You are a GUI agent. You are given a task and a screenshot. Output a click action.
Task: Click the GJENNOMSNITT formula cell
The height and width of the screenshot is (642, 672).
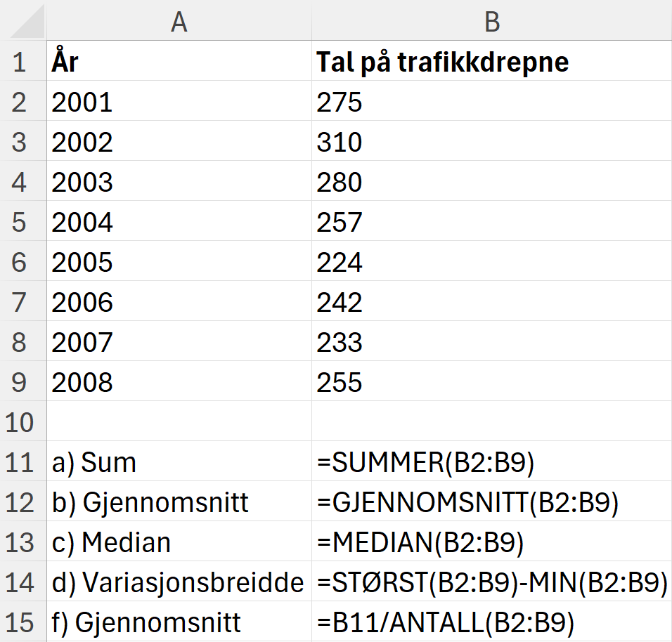(x=492, y=502)
